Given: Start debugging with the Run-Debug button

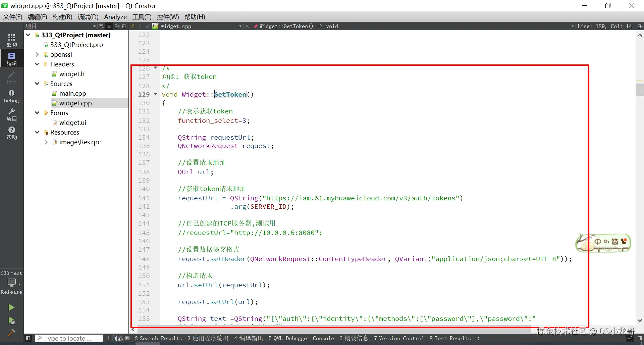Looking at the screenshot, I should [11, 321].
